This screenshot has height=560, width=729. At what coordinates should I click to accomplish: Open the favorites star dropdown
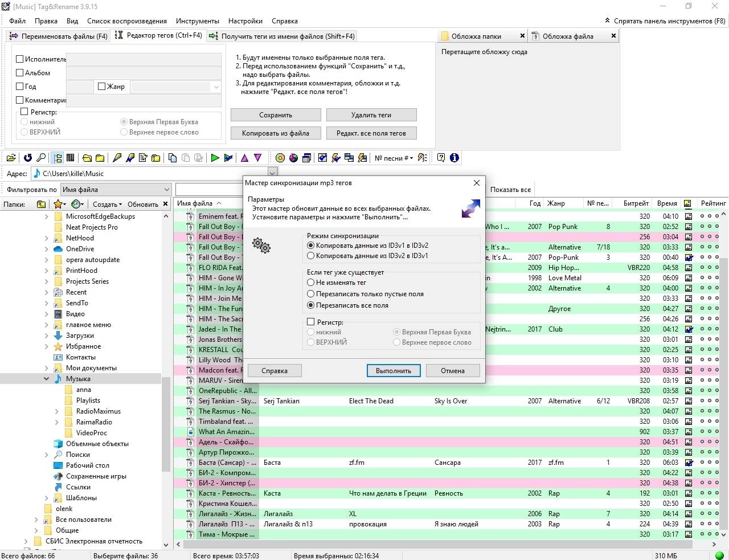point(60,204)
